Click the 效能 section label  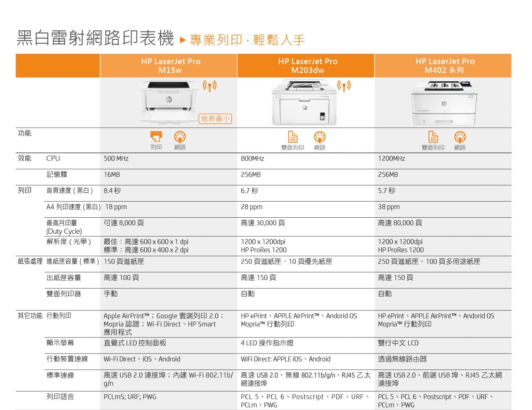click(25, 158)
